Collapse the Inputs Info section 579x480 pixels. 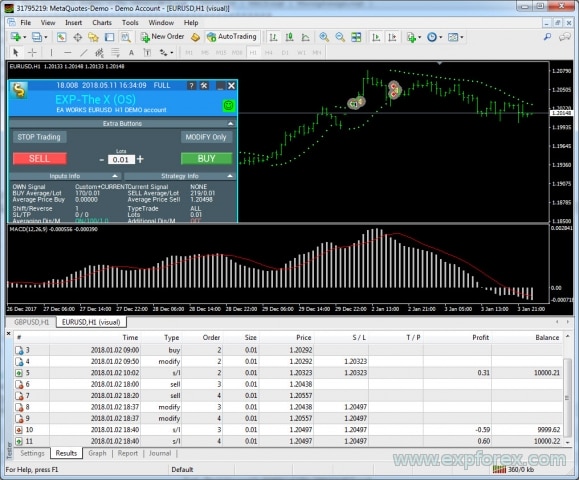coord(115,176)
